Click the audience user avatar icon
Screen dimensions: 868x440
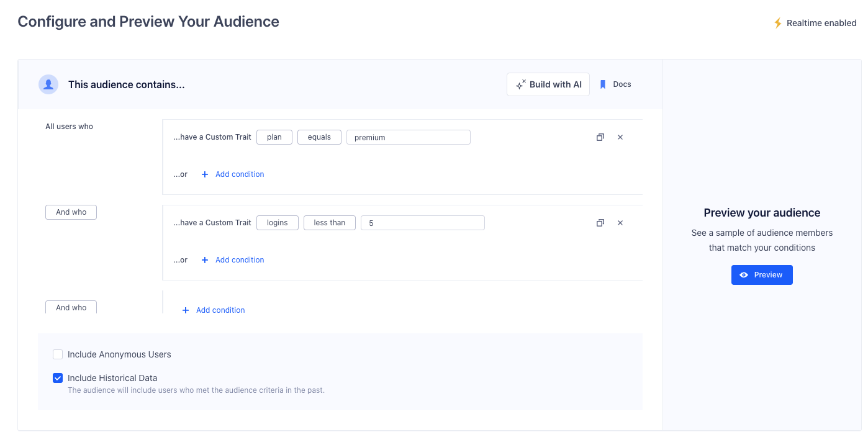click(x=48, y=84)
